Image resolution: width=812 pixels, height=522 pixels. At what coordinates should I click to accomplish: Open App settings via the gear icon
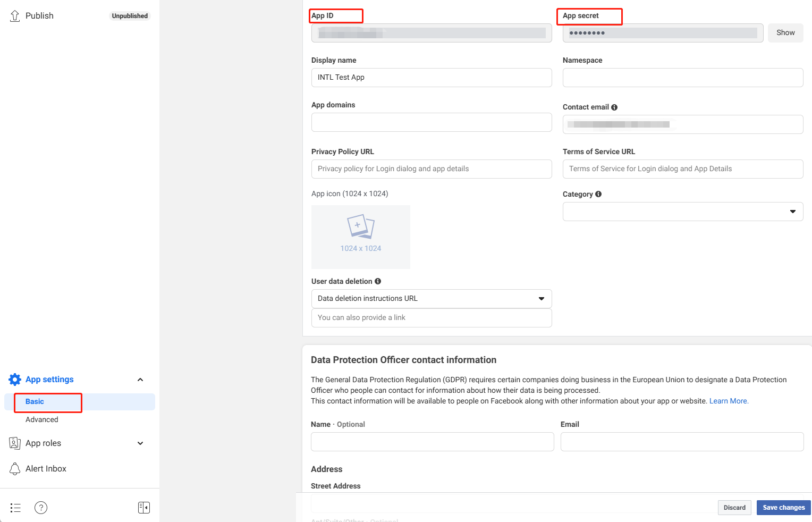15,379
